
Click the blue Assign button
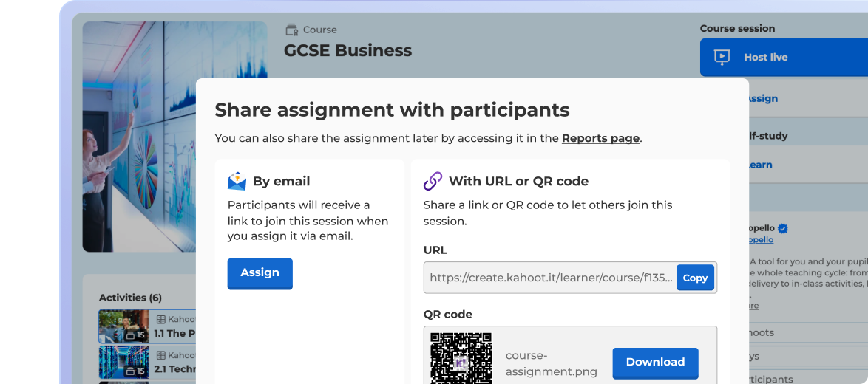click(x=260, y=273)
